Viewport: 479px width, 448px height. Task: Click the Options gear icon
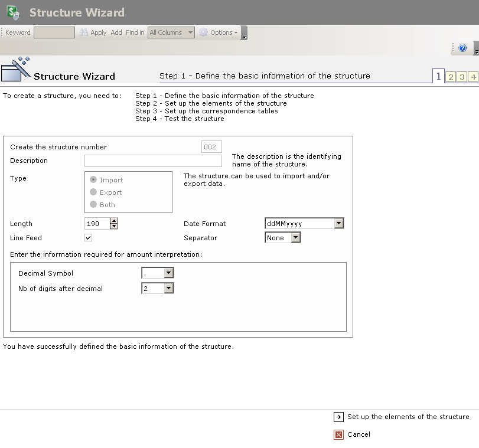point(204,32)
